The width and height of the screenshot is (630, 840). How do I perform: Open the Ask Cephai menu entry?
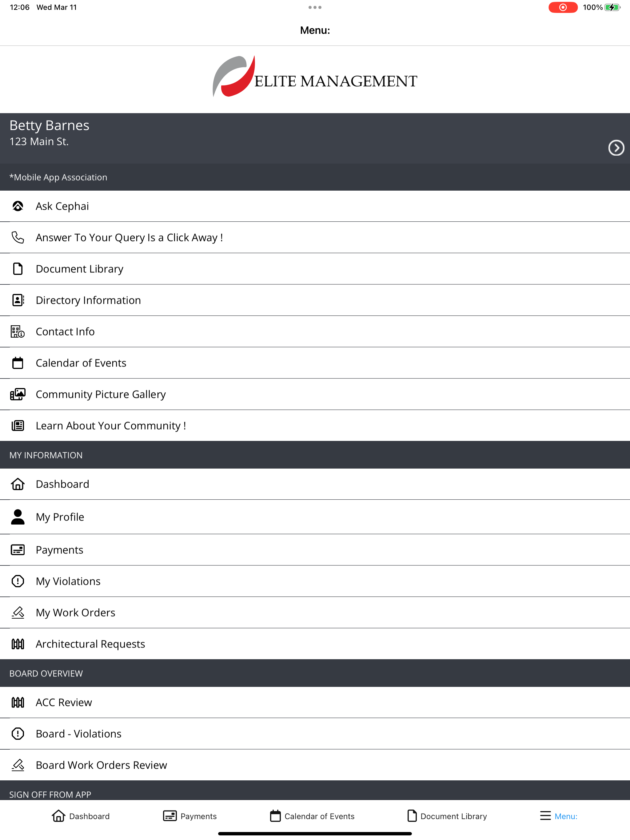point(315,206)
